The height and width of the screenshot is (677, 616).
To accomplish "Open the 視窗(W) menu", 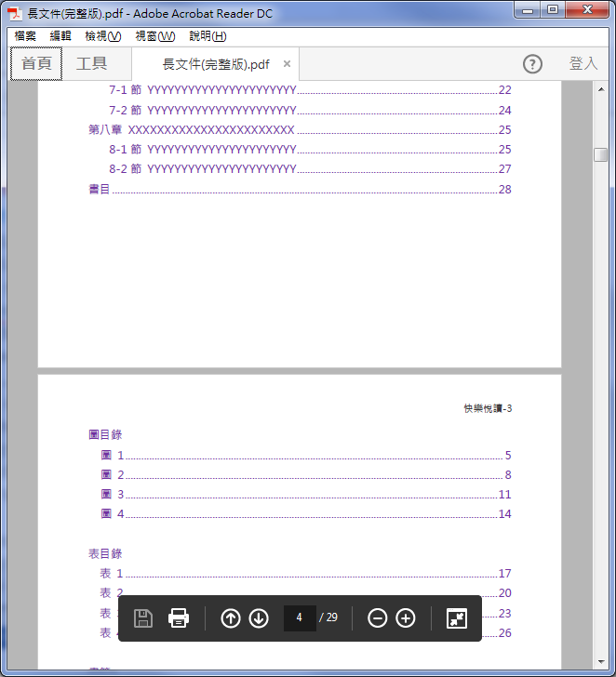I will tap(155, 36).
